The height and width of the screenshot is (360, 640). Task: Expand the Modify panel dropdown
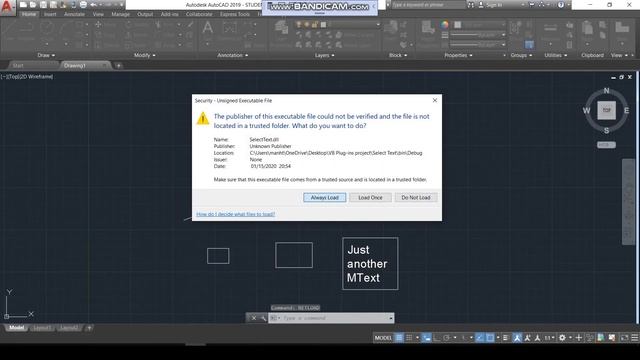click(145, 55)
